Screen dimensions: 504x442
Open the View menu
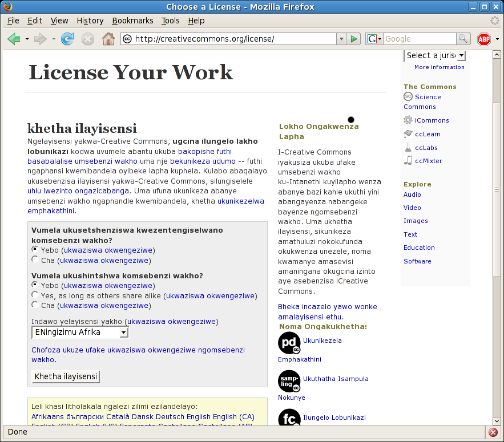click(x=59, y=21)
